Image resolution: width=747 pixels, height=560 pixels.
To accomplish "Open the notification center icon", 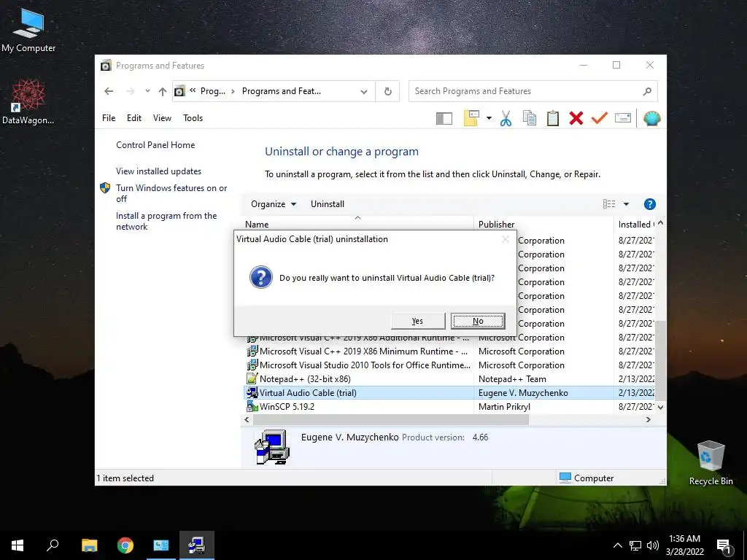I will 724,545.
